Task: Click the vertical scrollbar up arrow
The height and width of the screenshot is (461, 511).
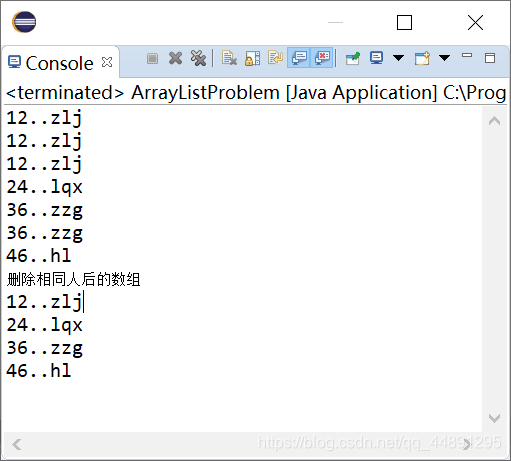Action: pyautogui.click(x=494, y=121)
